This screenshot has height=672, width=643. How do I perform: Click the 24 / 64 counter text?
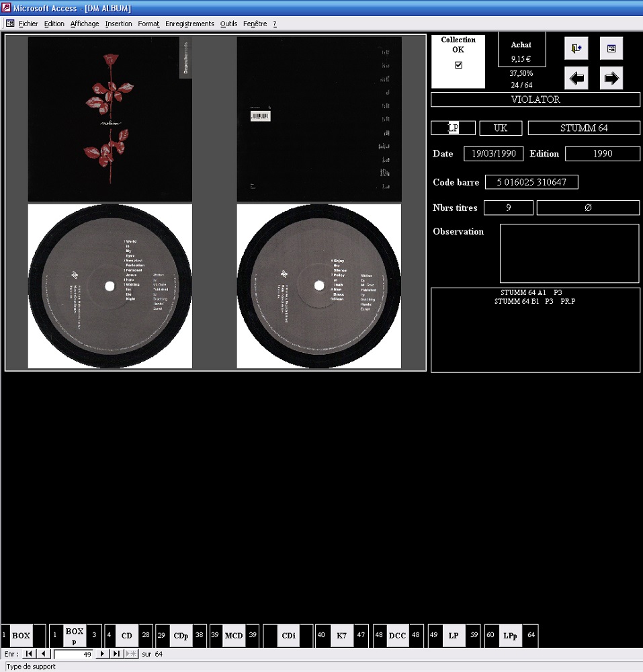click(x=521, y=85)
